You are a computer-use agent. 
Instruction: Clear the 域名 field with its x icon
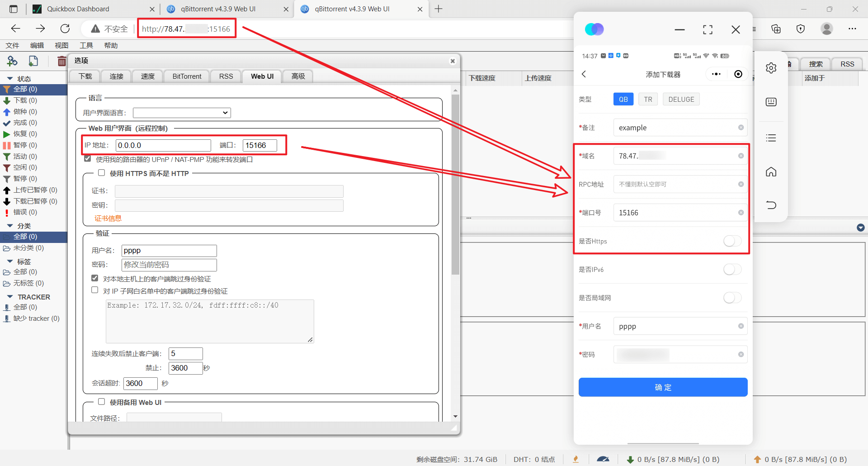coord(741,156)
